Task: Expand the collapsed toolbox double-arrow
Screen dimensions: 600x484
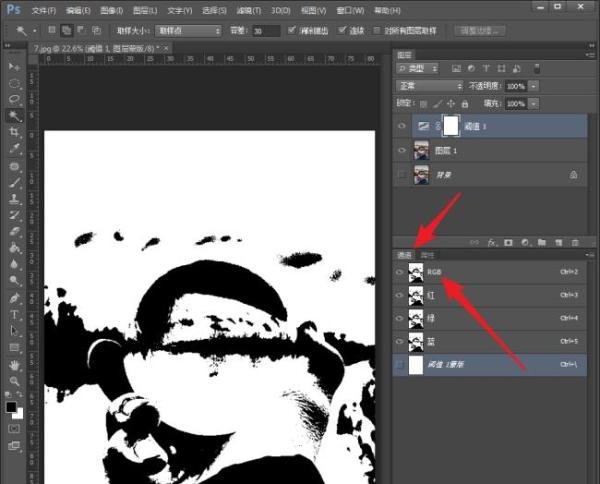Action: [x=7, y=45]
